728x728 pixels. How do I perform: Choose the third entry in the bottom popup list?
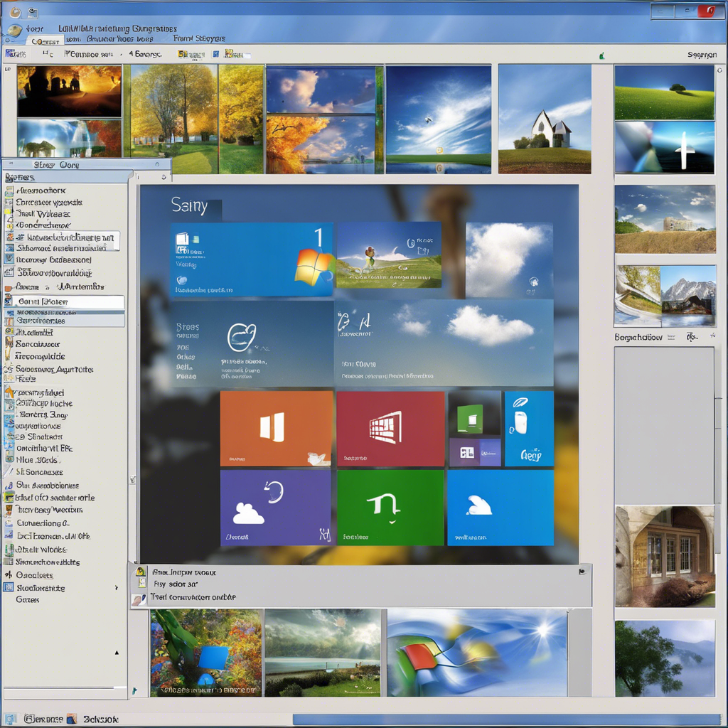(x=193, y=597)
